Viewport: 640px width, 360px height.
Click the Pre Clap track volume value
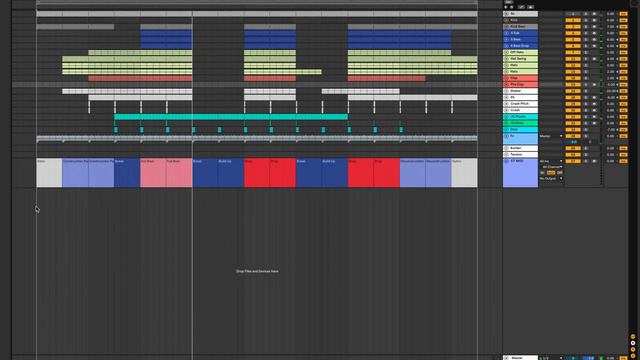(611, 84)
